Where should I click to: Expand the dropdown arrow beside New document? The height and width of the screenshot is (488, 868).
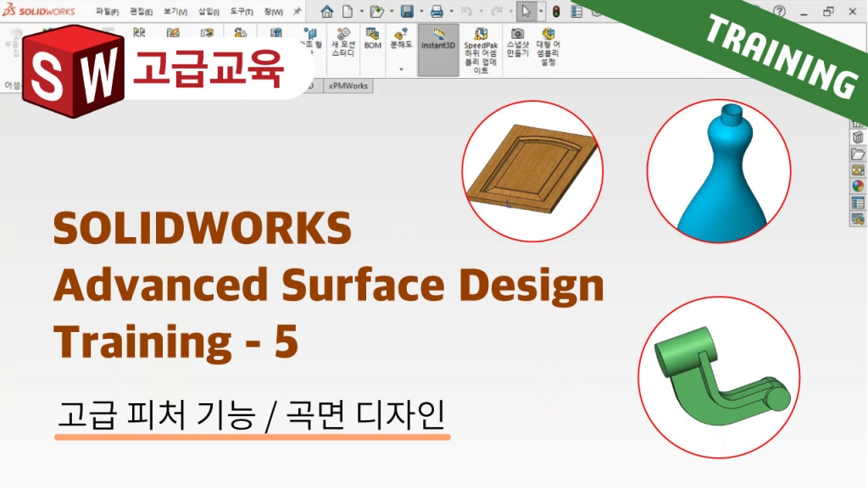click(x=361, y=11)
